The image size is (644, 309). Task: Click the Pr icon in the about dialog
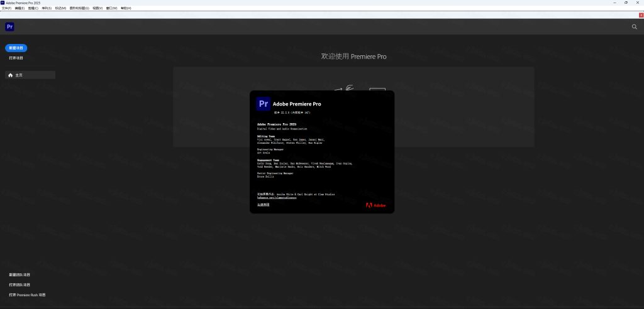tap(264, 104)
